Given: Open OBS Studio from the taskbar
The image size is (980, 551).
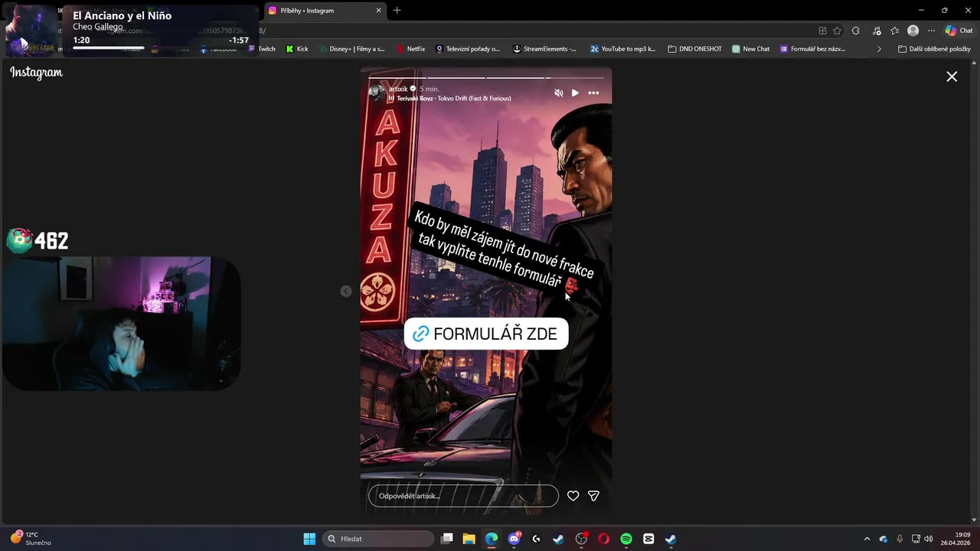Looking at the screenshot, I should 581,539.
